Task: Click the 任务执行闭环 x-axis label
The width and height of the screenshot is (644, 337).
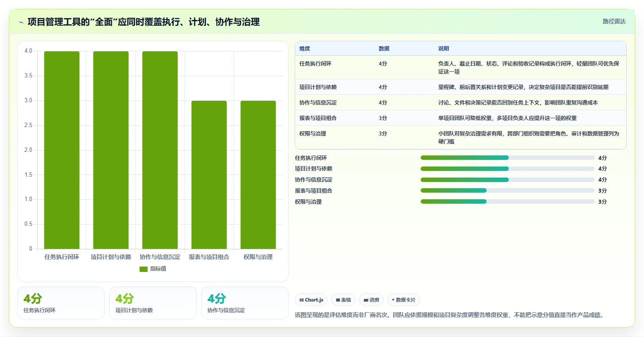Action: (x=62, y=257)
